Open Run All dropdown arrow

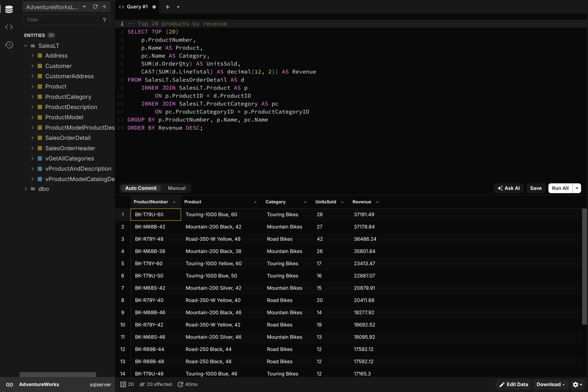[x=577, y=188]
